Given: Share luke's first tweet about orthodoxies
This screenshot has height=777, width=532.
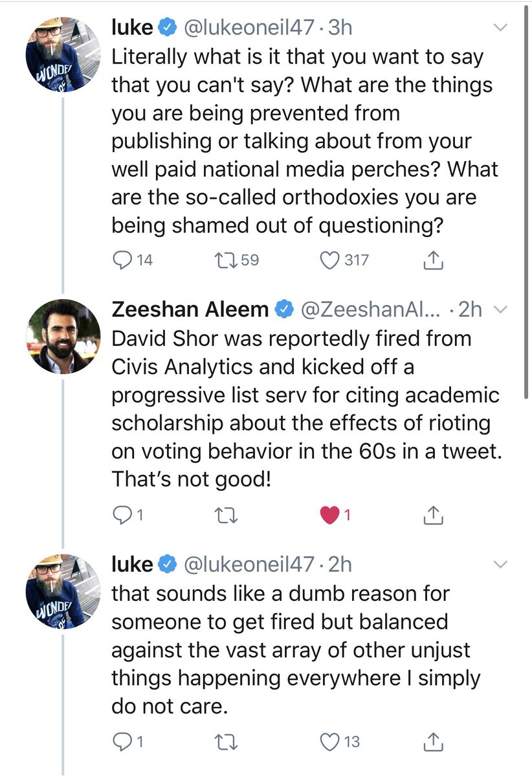Looking at the screenshot, I should point(432,260).
